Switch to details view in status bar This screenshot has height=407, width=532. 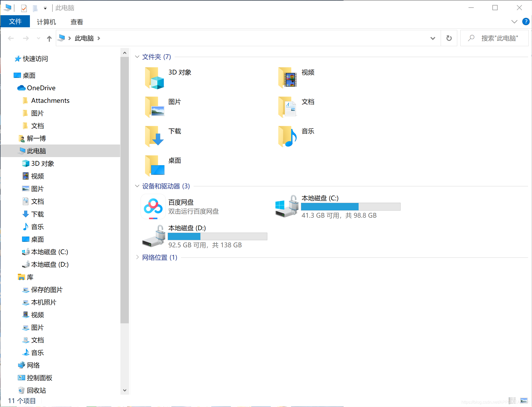pyautogui.click(x=512, y=400)
